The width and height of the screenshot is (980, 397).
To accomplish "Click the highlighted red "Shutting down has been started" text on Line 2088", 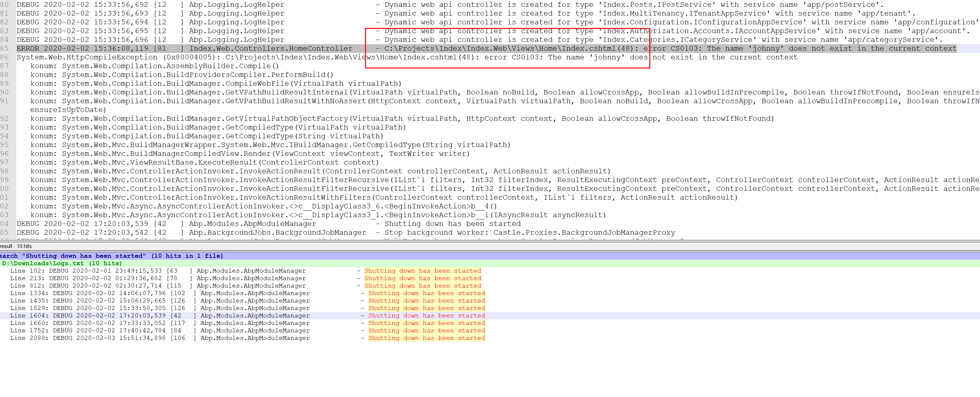I will (x=426, y=338).
